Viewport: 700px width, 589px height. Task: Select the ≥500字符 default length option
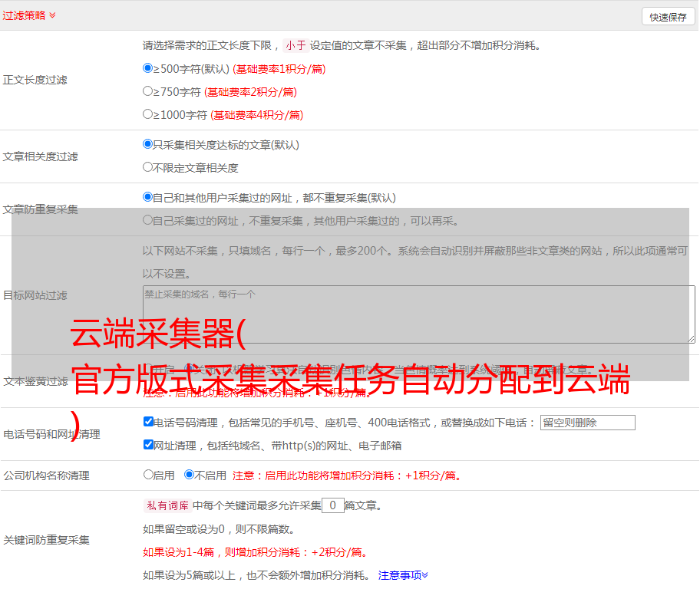pos(148,68)
